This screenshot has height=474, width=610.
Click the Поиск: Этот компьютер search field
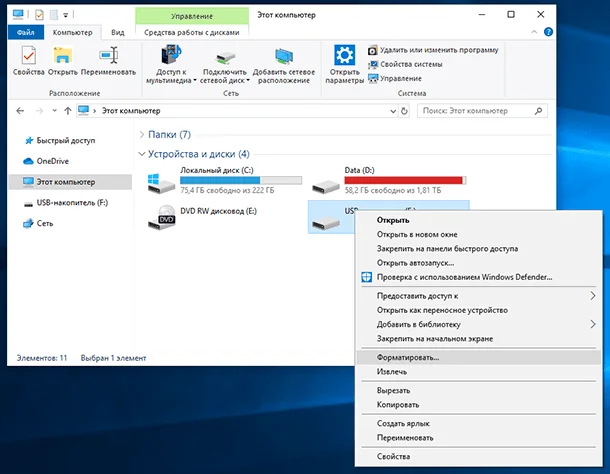click(482, 111)
